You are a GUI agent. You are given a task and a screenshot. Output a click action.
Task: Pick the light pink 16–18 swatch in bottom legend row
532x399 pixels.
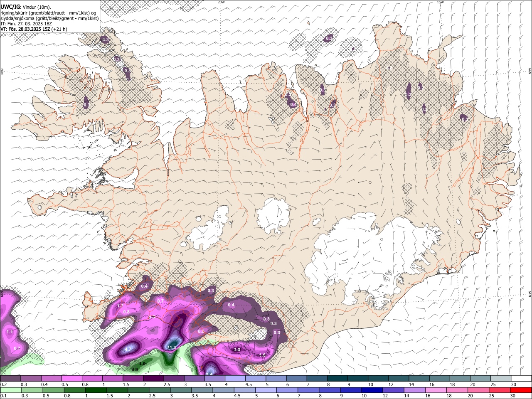point(436,390)
